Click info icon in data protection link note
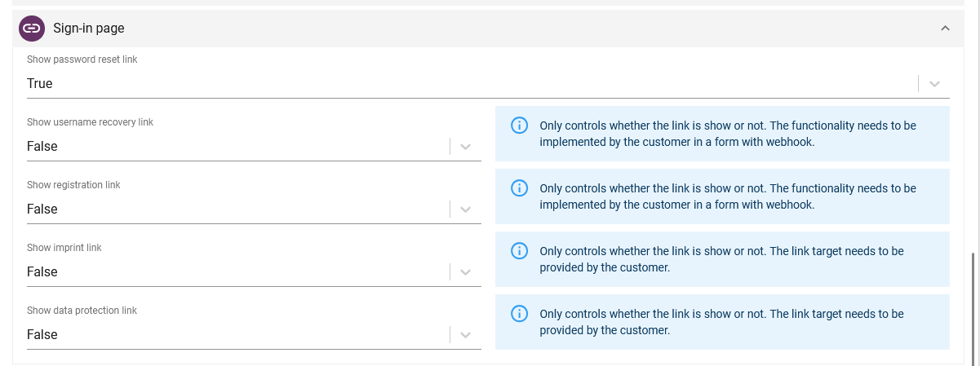This screenshot has width=980, height=366. [x=519, y=314]
